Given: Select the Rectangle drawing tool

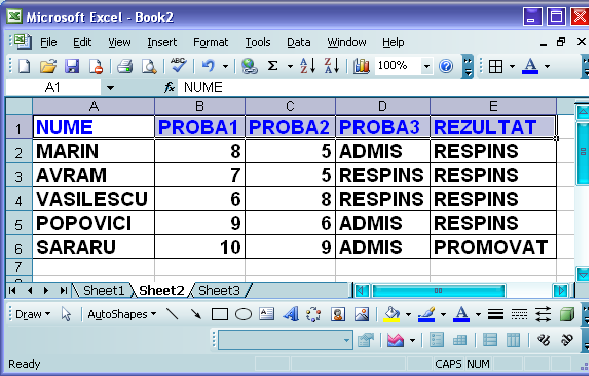Looking at the screenshot, I should tap(219, 314).
